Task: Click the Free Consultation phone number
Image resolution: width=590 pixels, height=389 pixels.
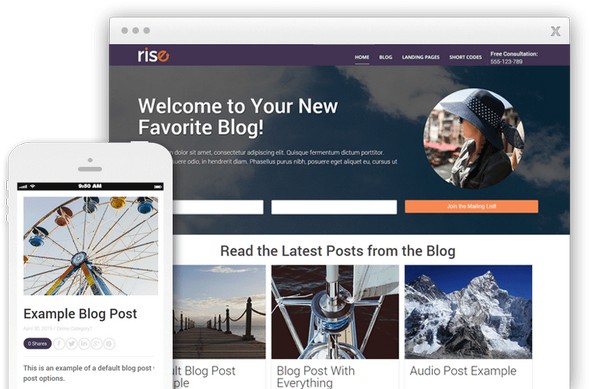Action: coord(506,62)
